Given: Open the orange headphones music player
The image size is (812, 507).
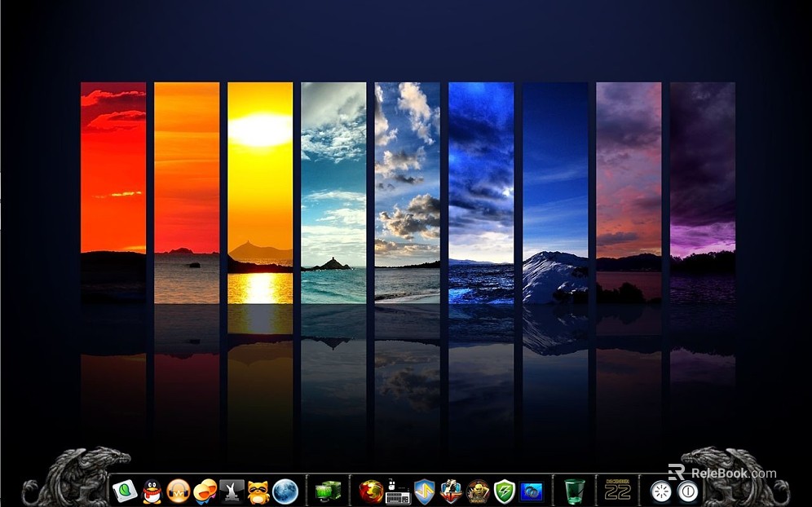Looking at the screenshot, I should [178, 491].
